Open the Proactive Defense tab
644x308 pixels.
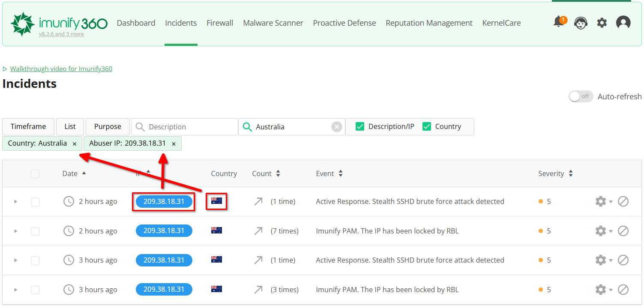click(x=344, y=23)
